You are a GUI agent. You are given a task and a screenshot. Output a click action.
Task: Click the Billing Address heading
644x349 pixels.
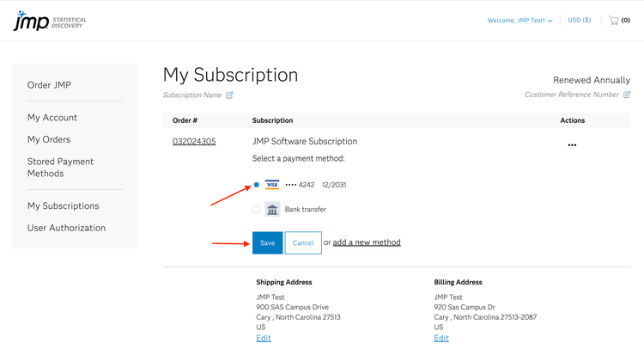458,282
